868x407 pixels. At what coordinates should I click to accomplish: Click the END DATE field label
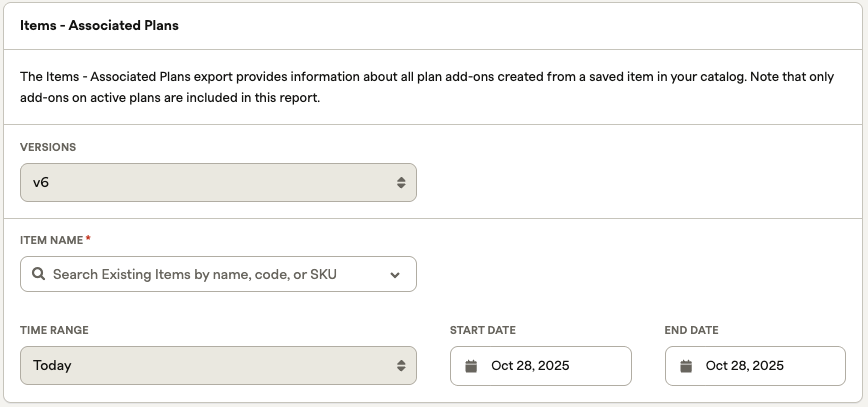[x=692, y=330]
